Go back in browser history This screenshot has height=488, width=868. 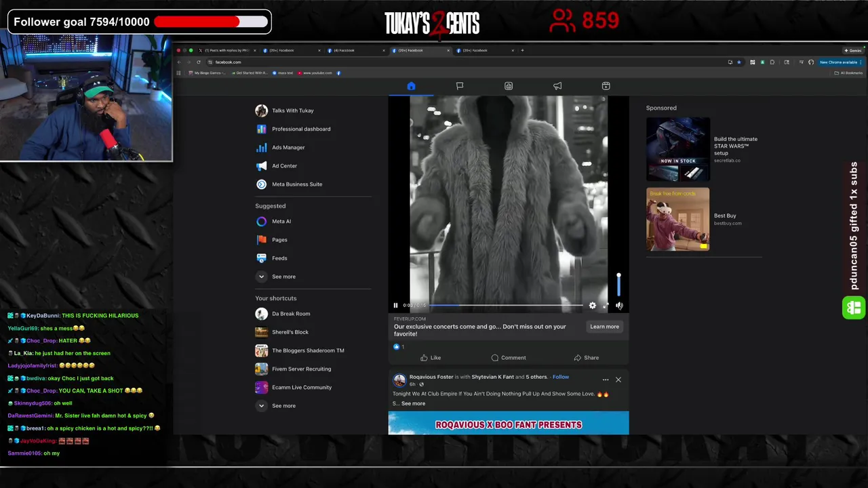[x=180, y=62]
